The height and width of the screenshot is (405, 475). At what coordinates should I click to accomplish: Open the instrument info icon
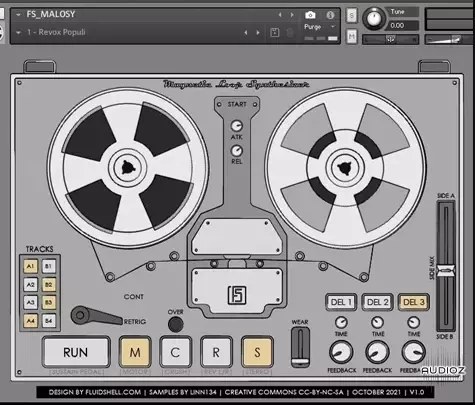(x=330, y=15)
